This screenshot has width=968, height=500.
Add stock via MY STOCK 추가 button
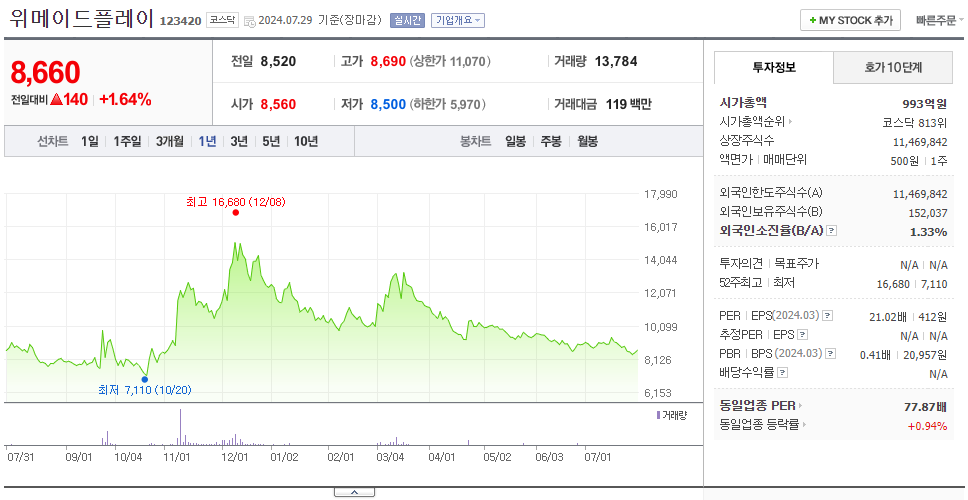850,20
